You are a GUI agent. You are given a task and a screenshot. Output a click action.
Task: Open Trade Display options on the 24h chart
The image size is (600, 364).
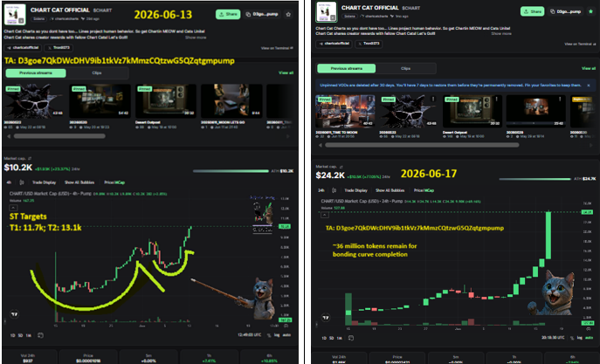[355, 190]
